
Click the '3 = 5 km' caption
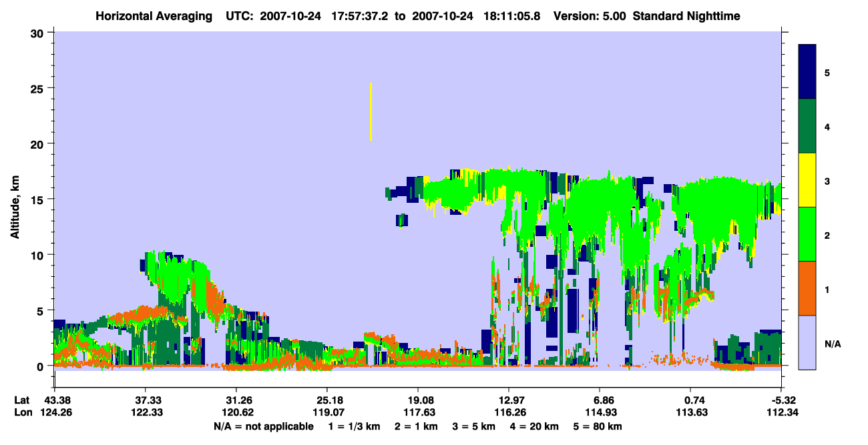473,426
